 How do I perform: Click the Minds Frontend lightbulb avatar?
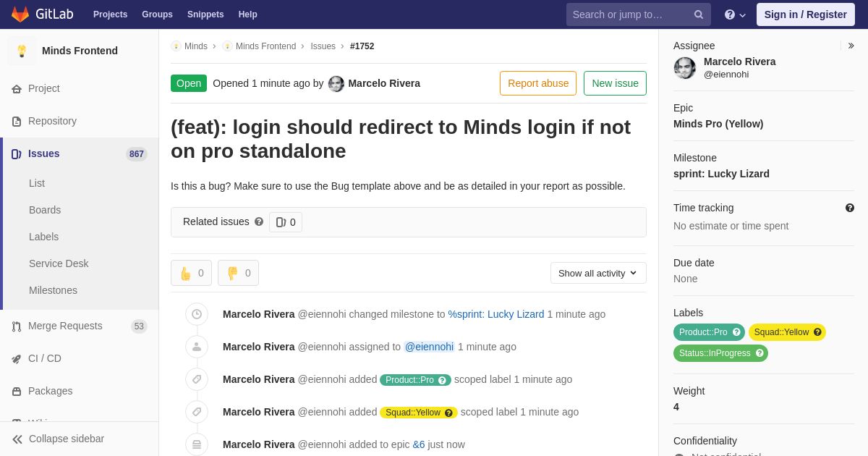click(22, 51)
